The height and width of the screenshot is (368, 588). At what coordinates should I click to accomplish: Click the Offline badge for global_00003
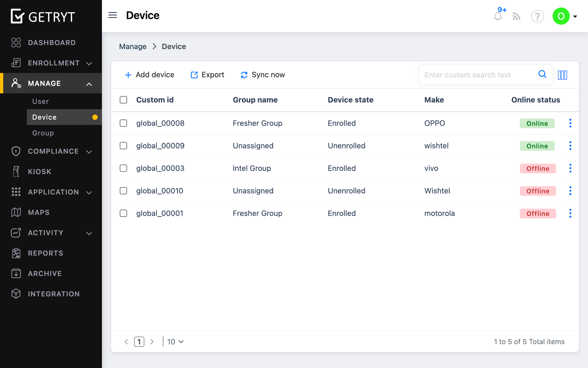(538, 168)
